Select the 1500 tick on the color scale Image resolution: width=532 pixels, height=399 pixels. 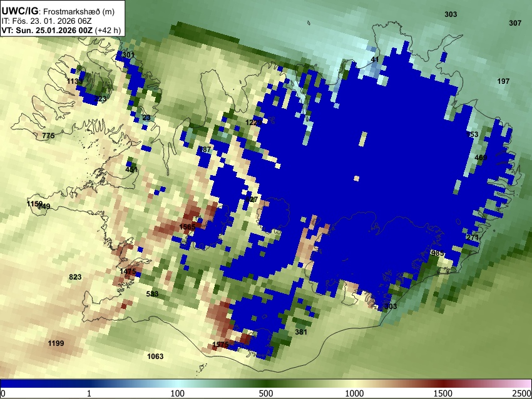(x=443, y=393)
